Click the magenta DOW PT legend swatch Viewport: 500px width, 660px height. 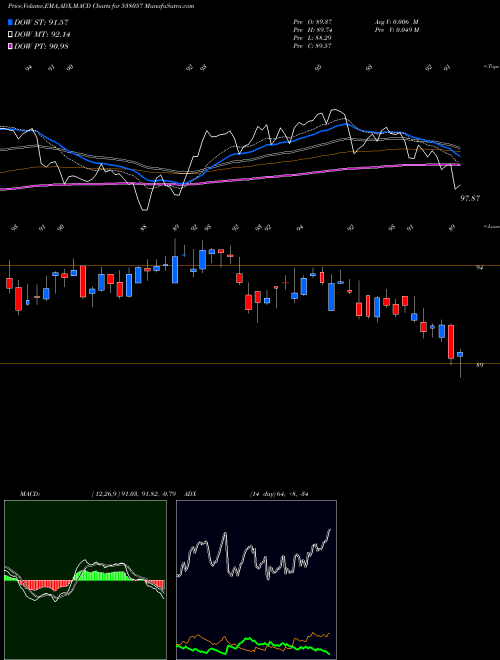10,46
